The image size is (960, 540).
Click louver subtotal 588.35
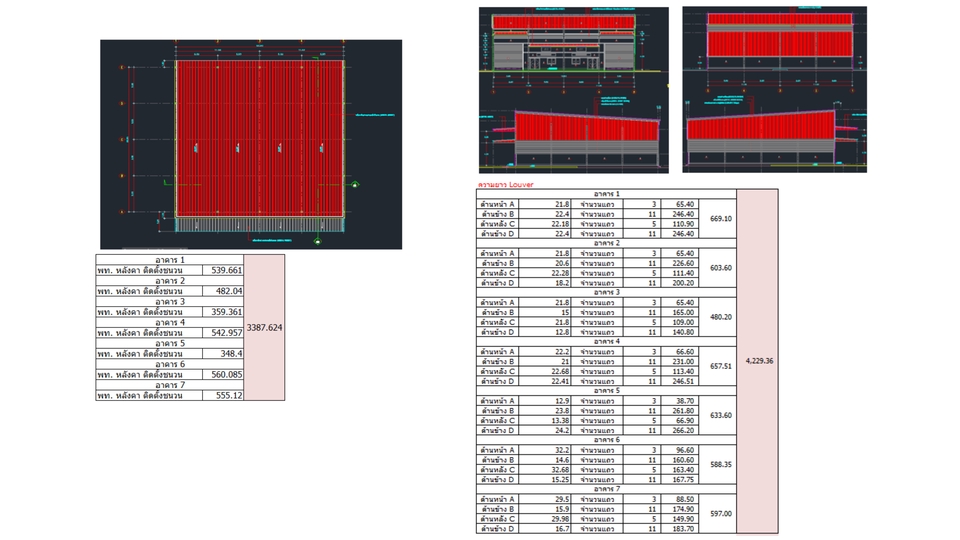(x=720, y=464)
